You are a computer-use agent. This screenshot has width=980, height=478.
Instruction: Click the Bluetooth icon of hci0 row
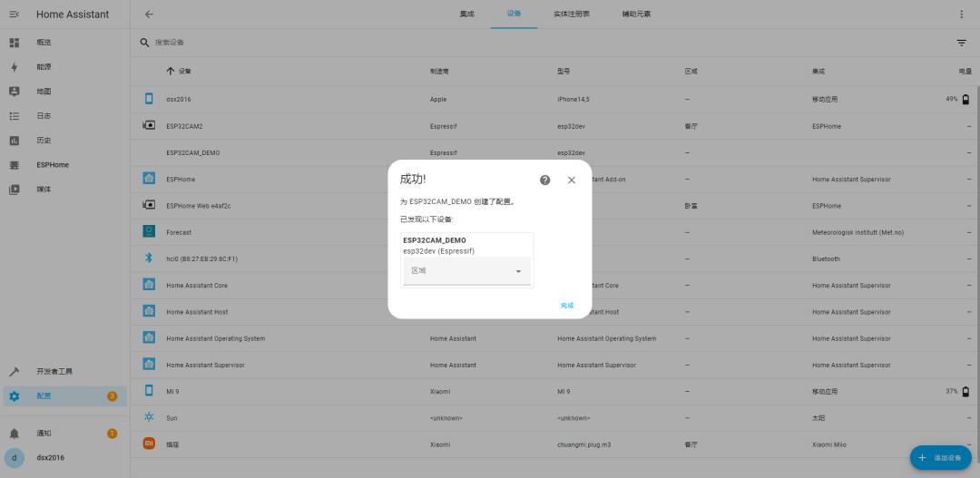pos(149,259)
